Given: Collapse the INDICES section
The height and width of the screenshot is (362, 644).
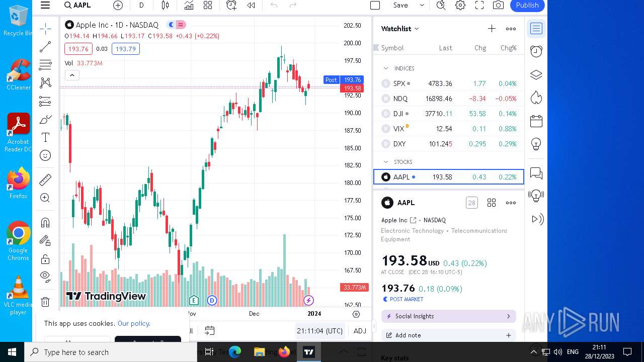Looking at the screenshot, I should coord(386,68).
